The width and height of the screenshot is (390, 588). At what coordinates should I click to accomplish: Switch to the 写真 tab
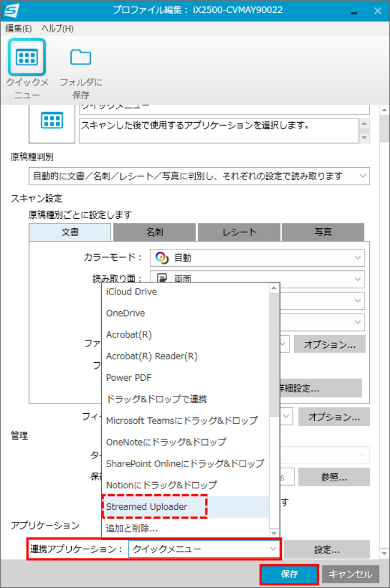(x=323, y=232)
